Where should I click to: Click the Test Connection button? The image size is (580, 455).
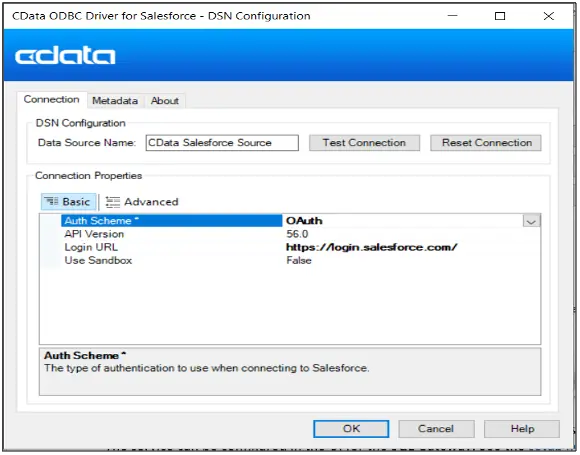364,143
